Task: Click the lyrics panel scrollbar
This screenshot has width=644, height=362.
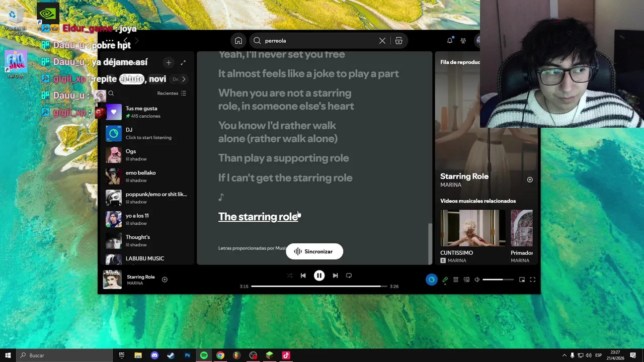Action: (430, 243)
